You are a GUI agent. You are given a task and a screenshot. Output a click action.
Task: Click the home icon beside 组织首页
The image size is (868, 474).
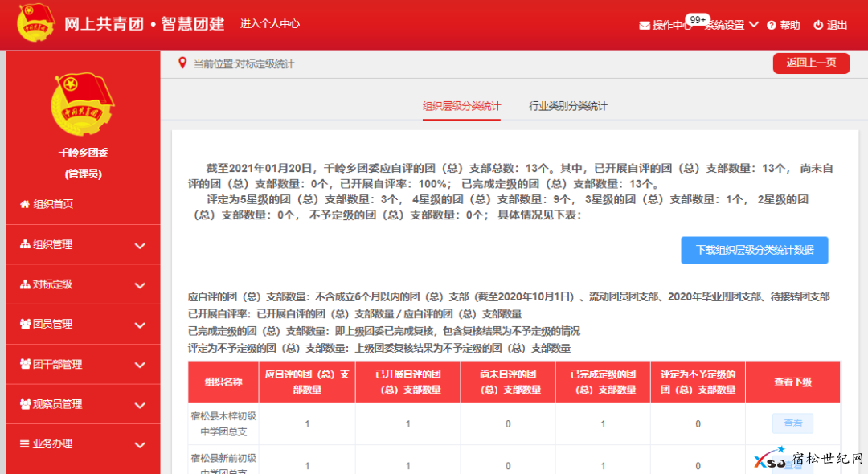24,204
